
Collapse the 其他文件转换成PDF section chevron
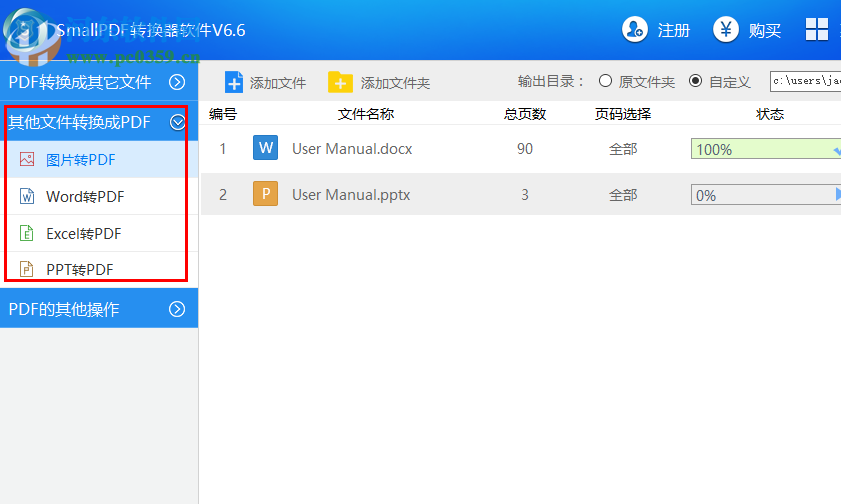coord(178,122)
